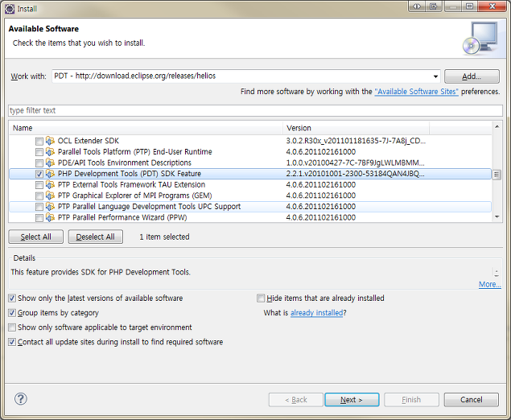The image size is (511, 420).
Task: Click the list scrollbar up arrow
Action: (x=497, y=126)
